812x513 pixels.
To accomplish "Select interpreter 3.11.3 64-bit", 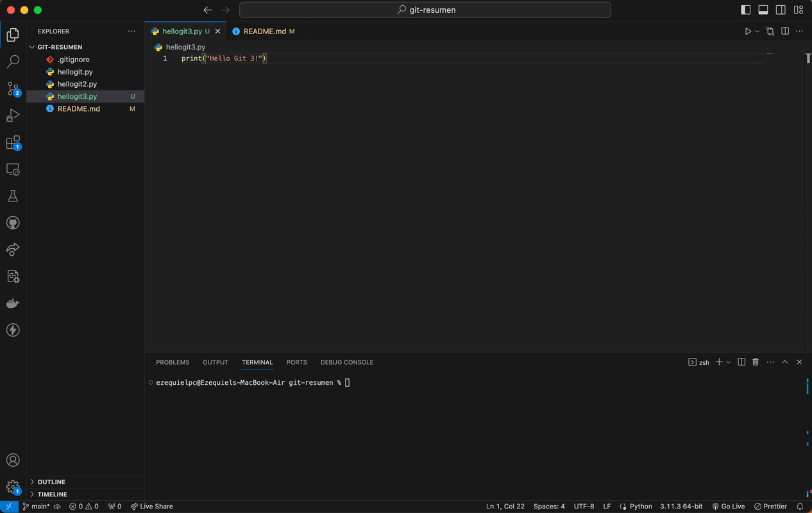I will (681, 506).
